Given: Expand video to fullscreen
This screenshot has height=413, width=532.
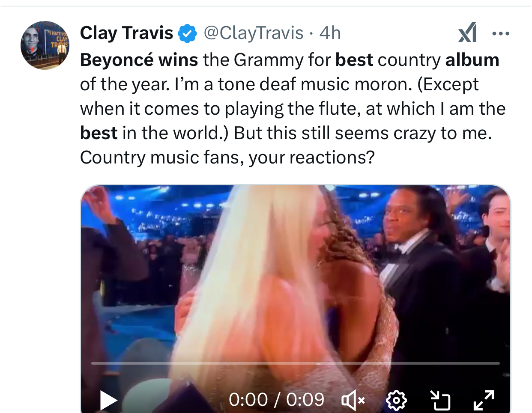Looking at the screenshot, I should 484,401.
